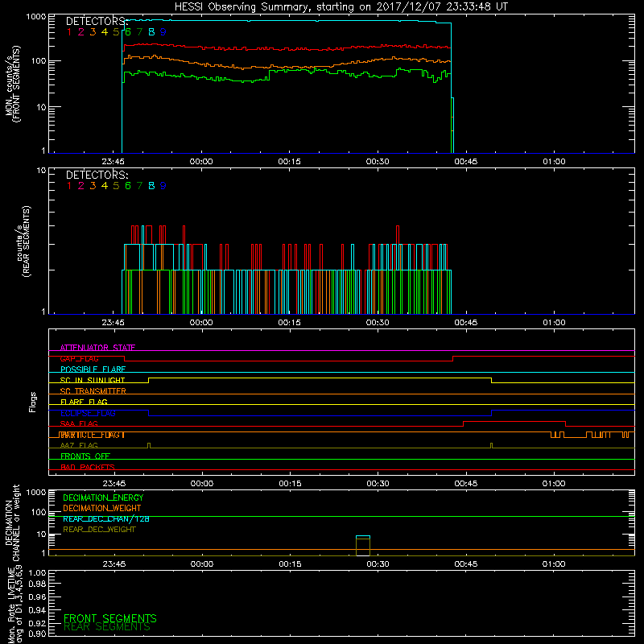
Task: Click detector 1 legend number in front segments plot
Action: click(69, 31)
